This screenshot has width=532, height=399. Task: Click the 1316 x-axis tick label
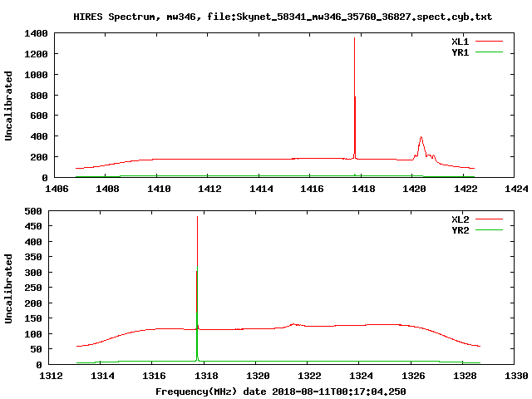tap(154, 376)
